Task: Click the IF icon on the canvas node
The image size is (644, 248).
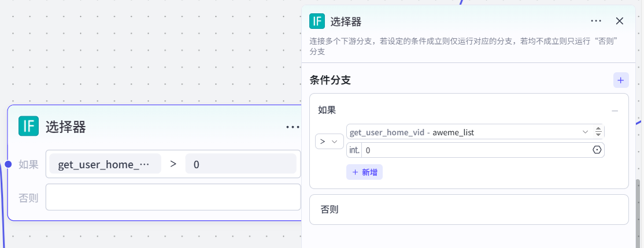Action: 28,126
